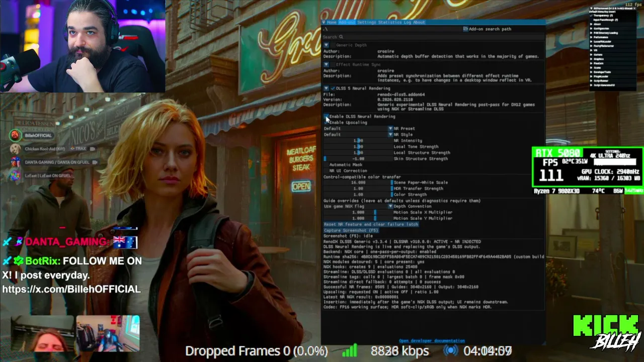Click the Skin Structure Strength slider
The height and width of the screenshot is (362, 644).
[x=358, y=159]
